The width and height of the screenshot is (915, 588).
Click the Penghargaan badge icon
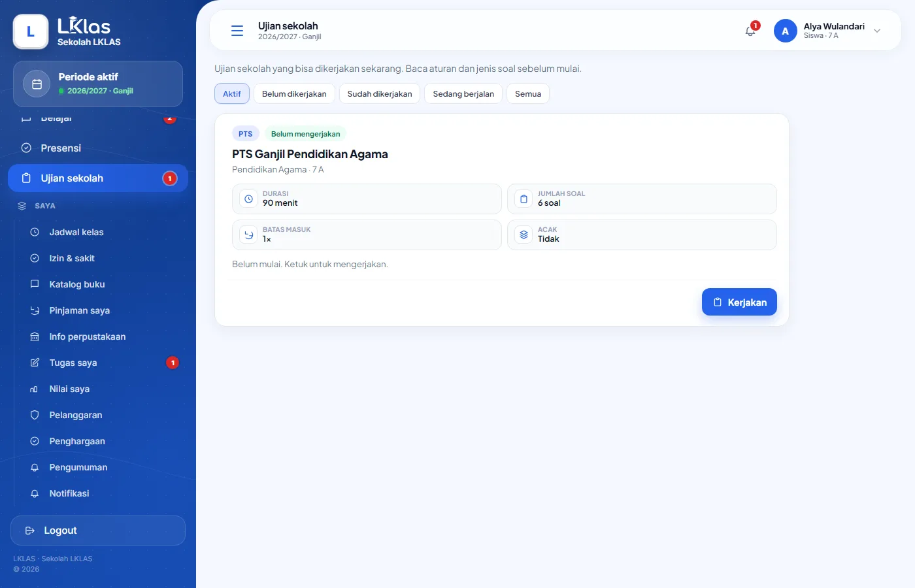[x=35, y=441]
